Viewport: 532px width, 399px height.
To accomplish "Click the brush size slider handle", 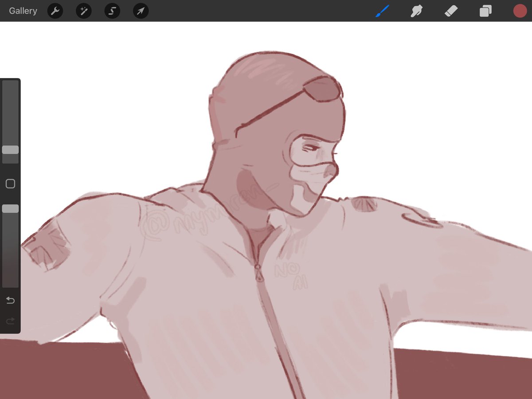I will (x=10, y=150).
